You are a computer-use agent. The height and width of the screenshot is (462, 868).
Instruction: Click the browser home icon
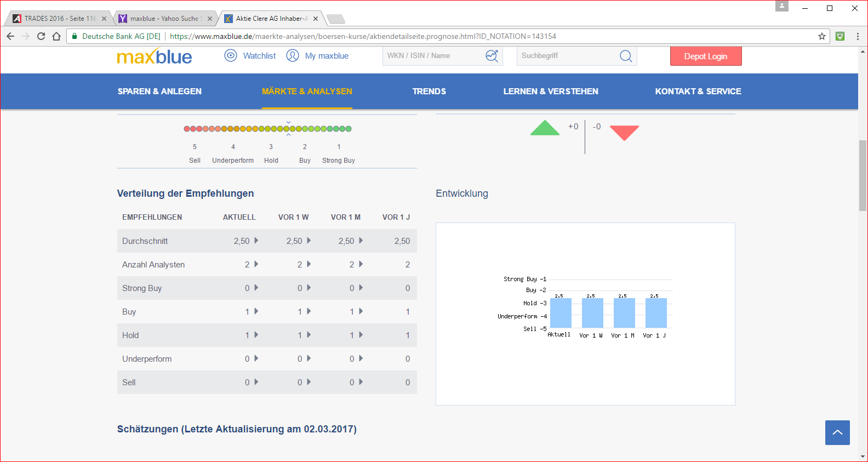pos(56,36)
